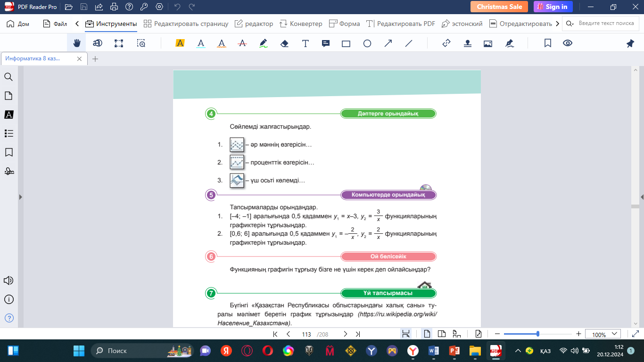Choose the marquee area selection tool
The image size is (644, 362).
click(119, 43)
